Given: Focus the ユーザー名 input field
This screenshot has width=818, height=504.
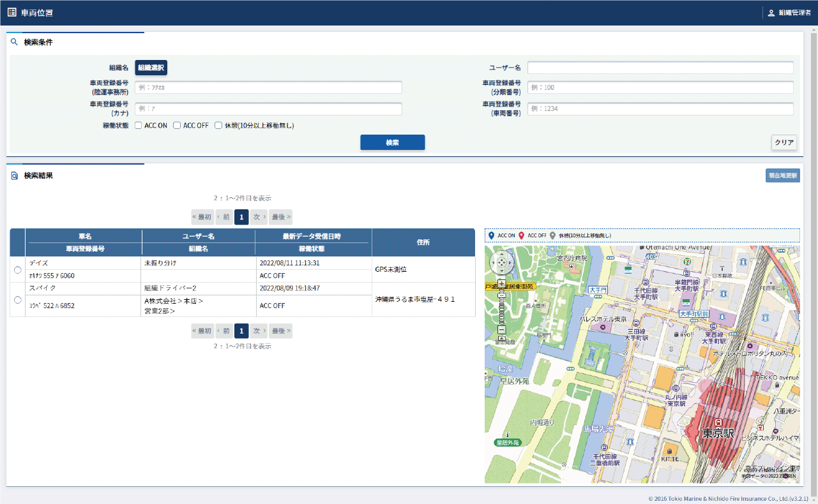Looking at the screenshot, I should (660, 68).
